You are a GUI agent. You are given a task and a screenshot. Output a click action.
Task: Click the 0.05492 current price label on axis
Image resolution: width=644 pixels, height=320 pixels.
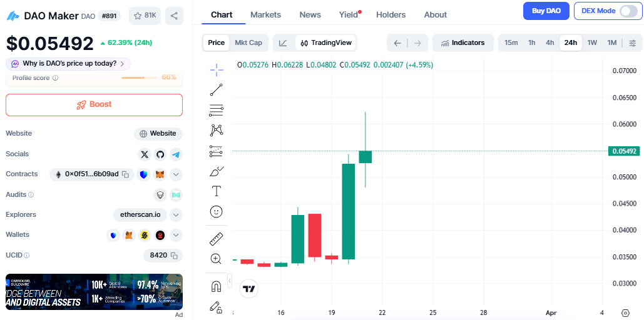(x=625, y=151)
